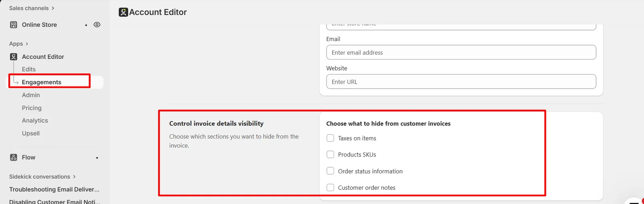Click the Account Editor app icon in sidebar
The height and width of the screenshot is (204, 644).
click(14, 57)
